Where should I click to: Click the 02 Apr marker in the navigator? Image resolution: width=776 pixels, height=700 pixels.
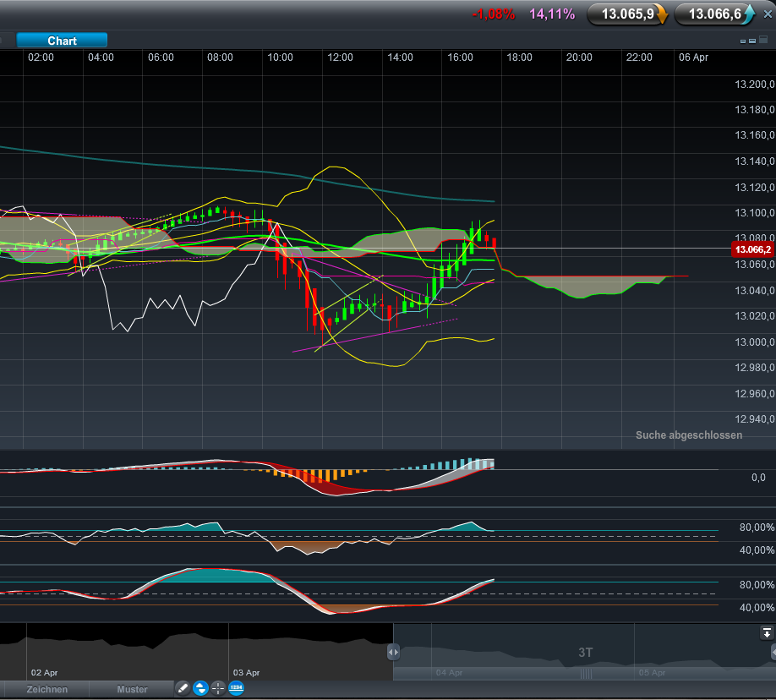45,673
